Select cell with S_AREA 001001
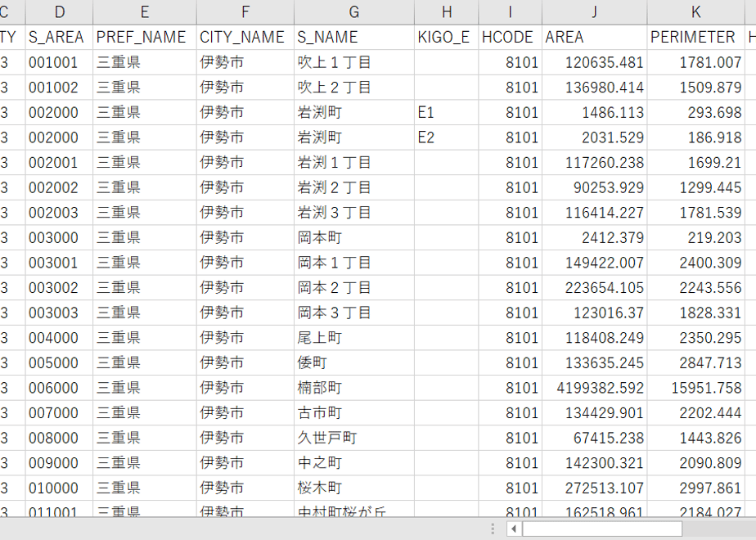Screen dimensions: 756x540 (59, 62)
